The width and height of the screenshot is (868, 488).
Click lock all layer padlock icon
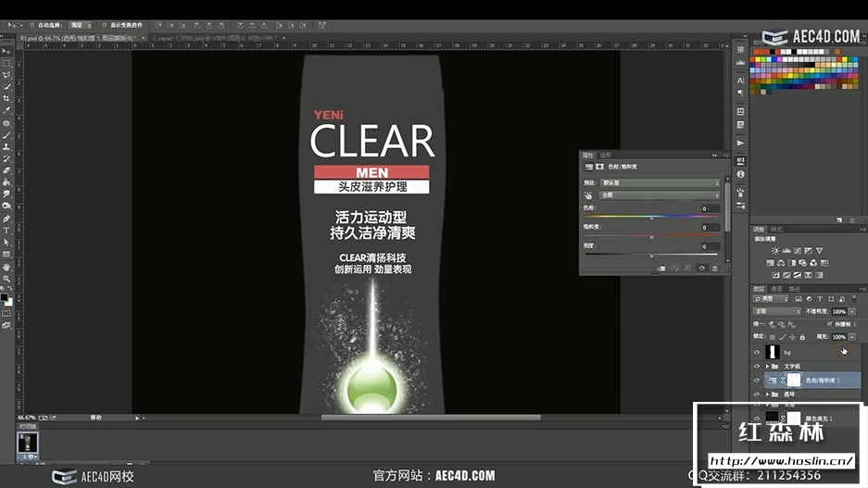[x=802, y=337]
